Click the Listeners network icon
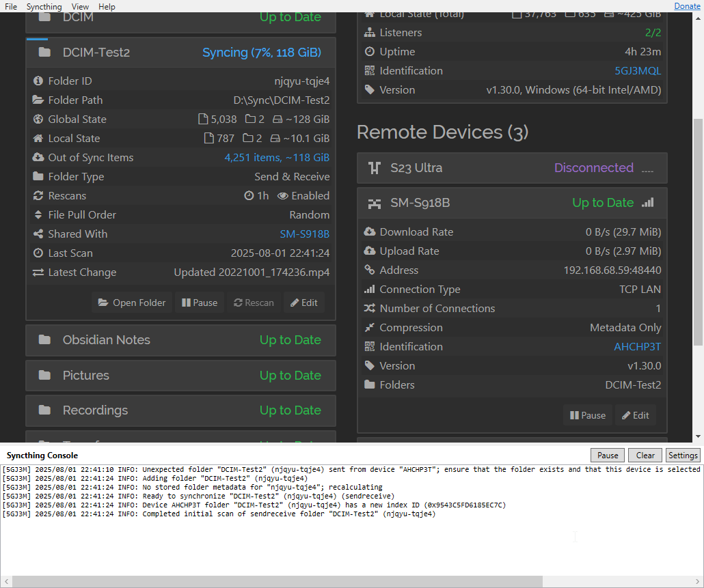Viewport: 704px width, 588px height. [370, 32]
